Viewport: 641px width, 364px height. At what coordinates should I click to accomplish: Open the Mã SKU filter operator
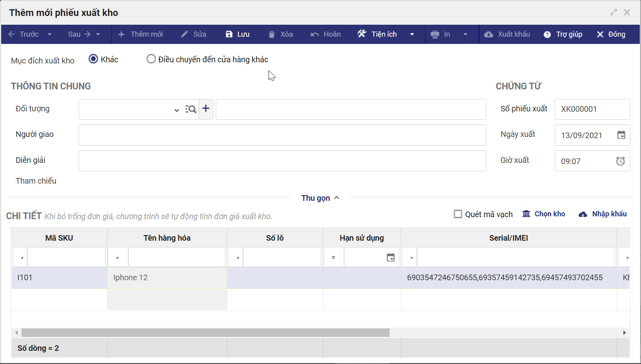[x=20, y=257]
